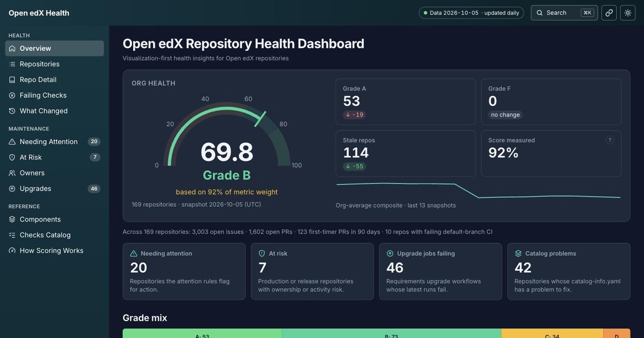Click the B: 73 grade mix segment

click(x=392, y=334)
